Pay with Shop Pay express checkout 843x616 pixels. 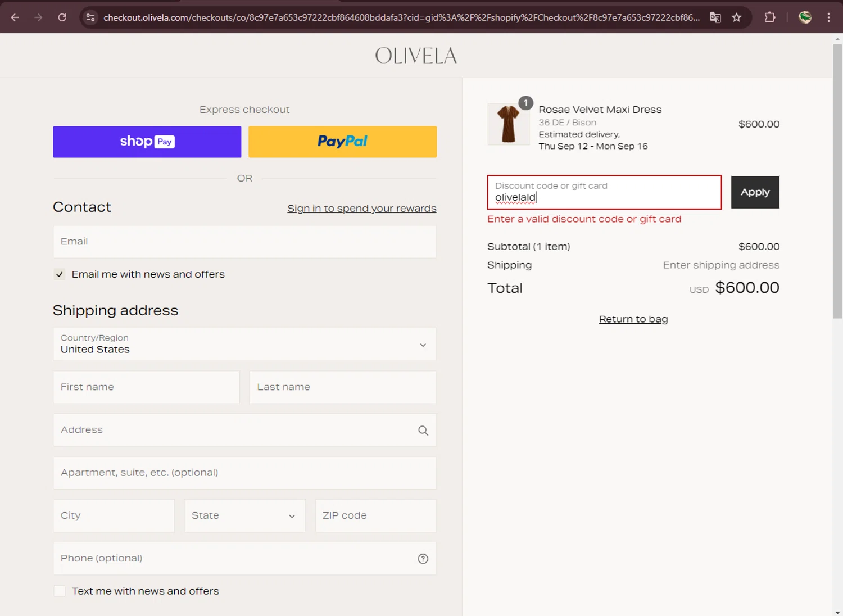point(147,142)
